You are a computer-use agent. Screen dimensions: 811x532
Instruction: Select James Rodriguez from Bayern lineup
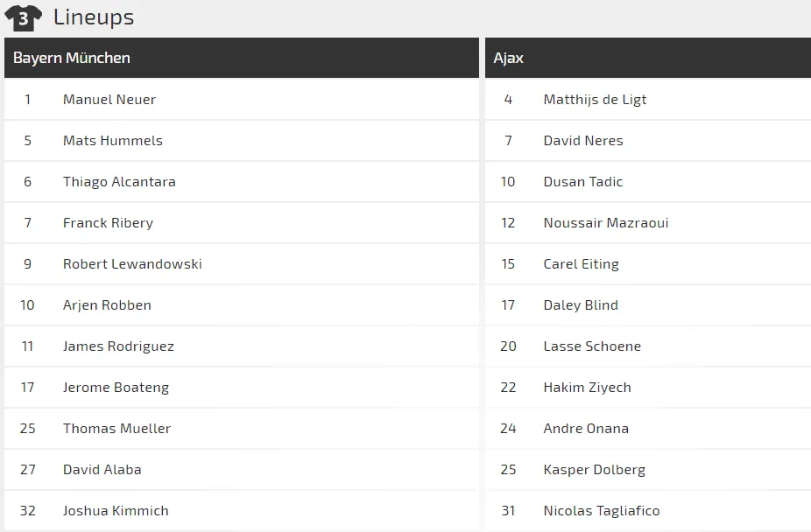pyautogui.click(x=118, y=346)
